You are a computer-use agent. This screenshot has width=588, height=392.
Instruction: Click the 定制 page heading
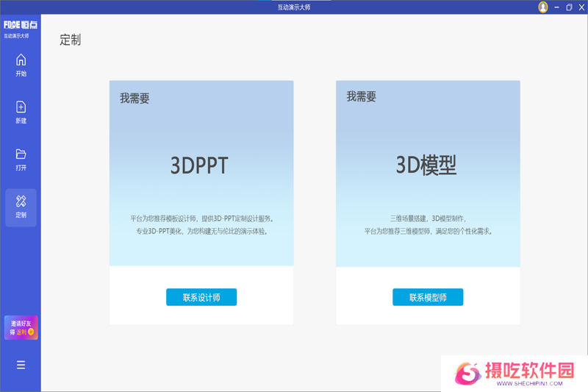pos(70,40)
